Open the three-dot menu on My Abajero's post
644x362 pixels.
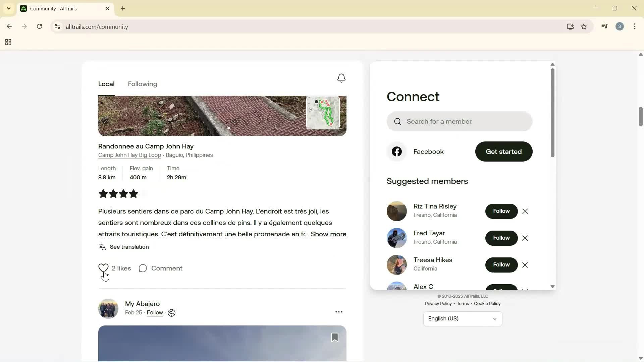(339, 312)
